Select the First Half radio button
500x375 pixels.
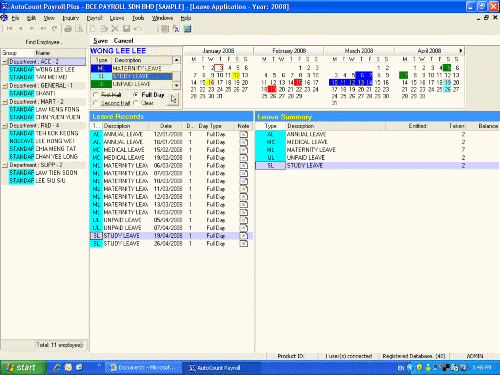[96, 95]
